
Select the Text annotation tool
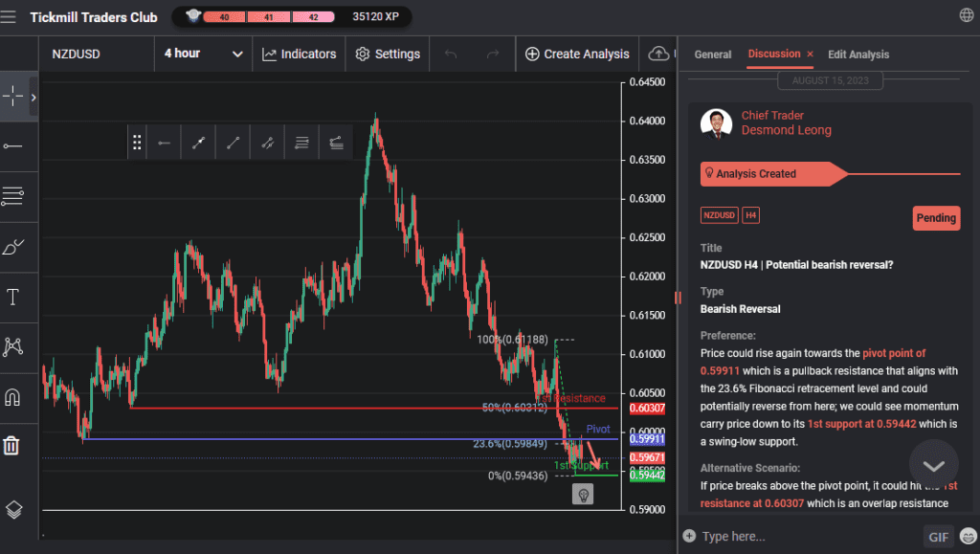click(x=13, y=298)
